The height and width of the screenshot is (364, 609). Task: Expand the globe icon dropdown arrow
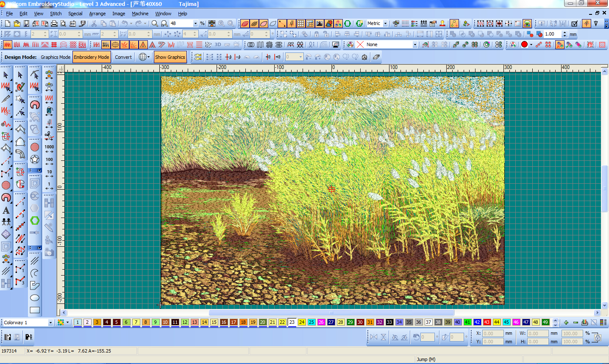coord(149,57)
